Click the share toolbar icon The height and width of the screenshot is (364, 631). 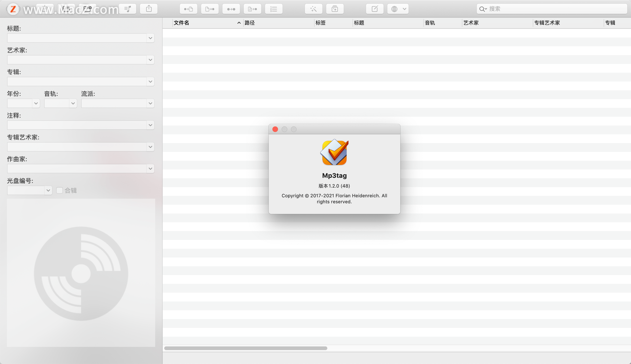149,9
